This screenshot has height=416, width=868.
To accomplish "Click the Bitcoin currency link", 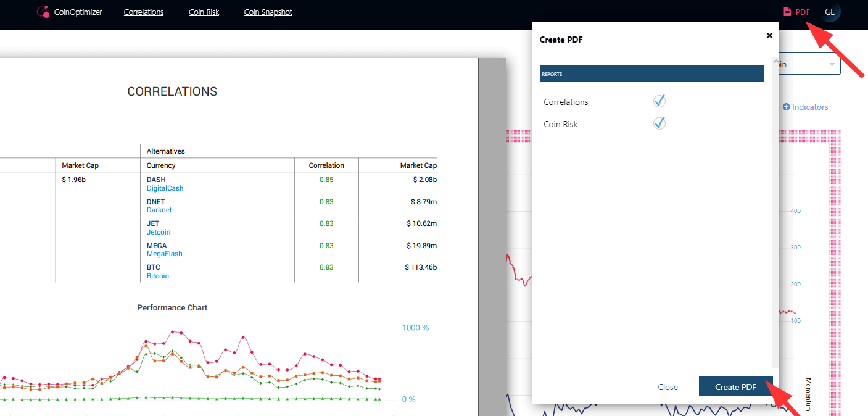I will tap(158, 276).
